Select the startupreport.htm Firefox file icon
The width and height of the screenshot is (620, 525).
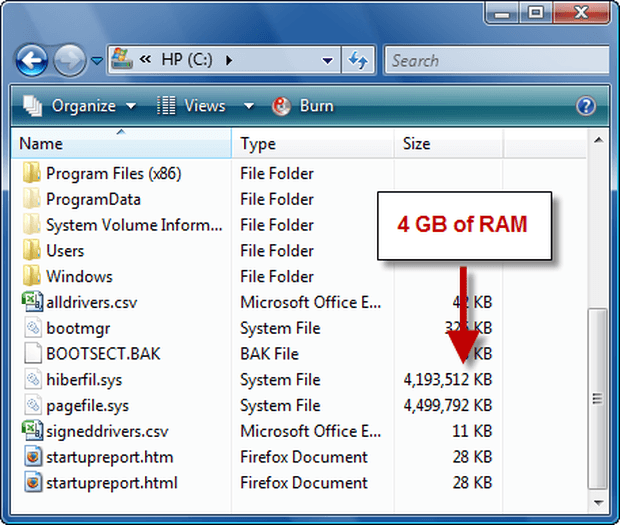coord(31,458)
